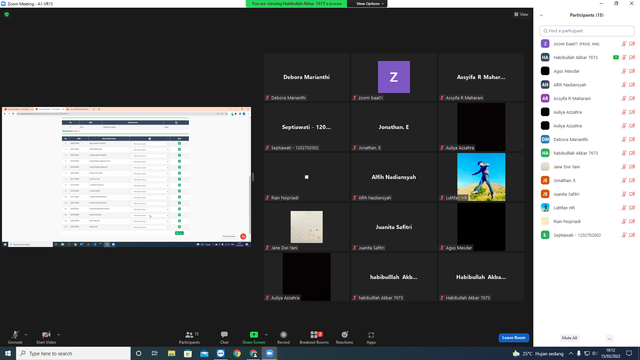Click drag handle between shared screen and gallery

click(x=253, y=177)
